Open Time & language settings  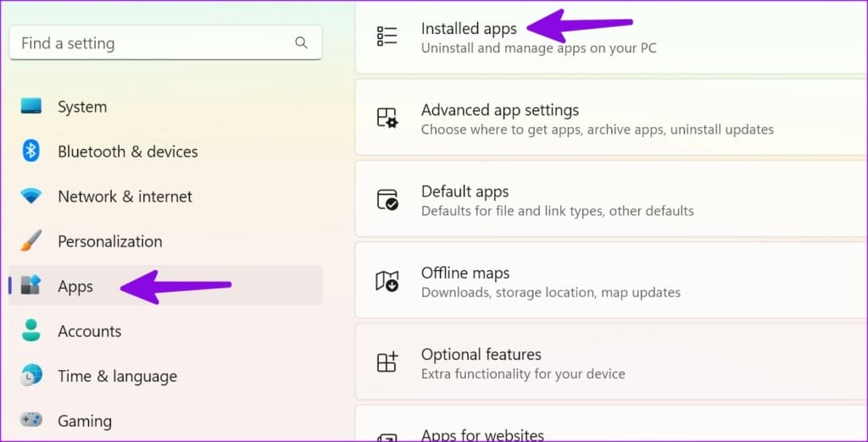click(165, 375)
